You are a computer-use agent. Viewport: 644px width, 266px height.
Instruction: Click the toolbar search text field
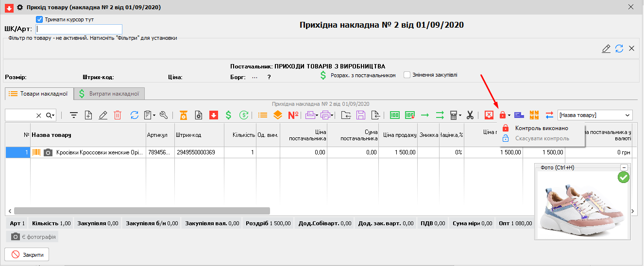tap(20, 115)
